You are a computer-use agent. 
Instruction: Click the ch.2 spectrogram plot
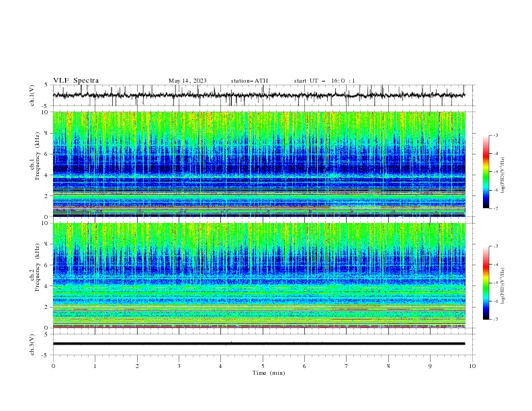(x=259, y=275)
